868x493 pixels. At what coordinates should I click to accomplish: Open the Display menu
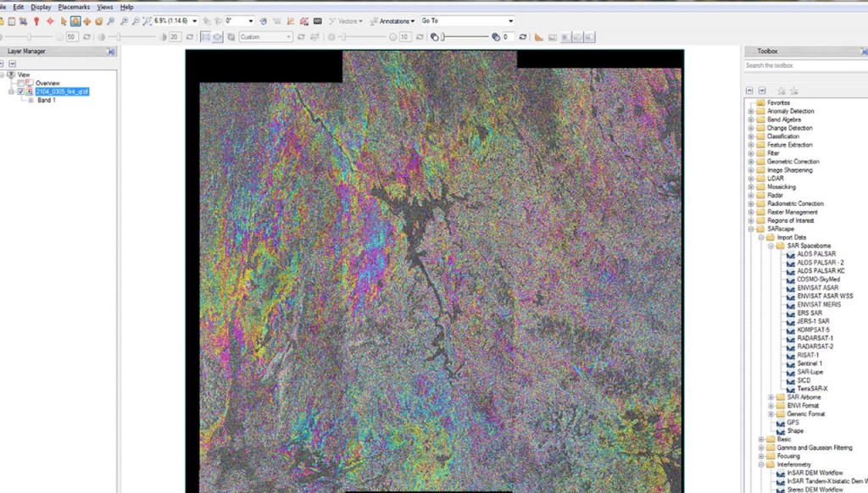[41, 7]
